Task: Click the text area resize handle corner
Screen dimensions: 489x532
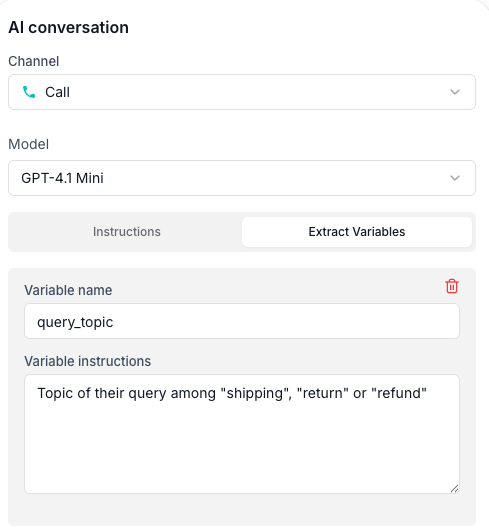Action: coord(454,489)
